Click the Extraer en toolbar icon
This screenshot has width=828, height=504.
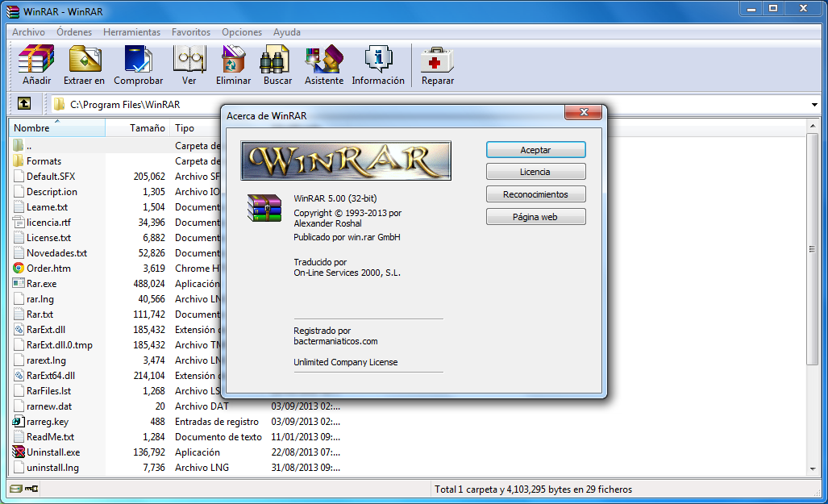85,59
